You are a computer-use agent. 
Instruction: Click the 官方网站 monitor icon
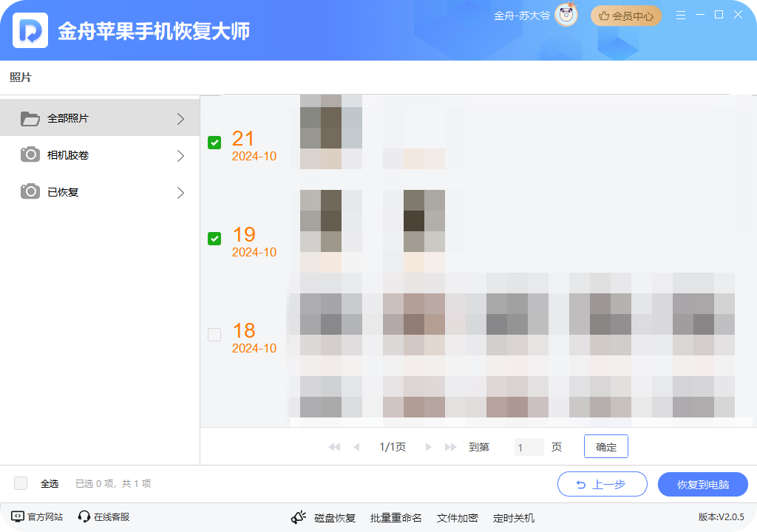[x=18, y=517]
